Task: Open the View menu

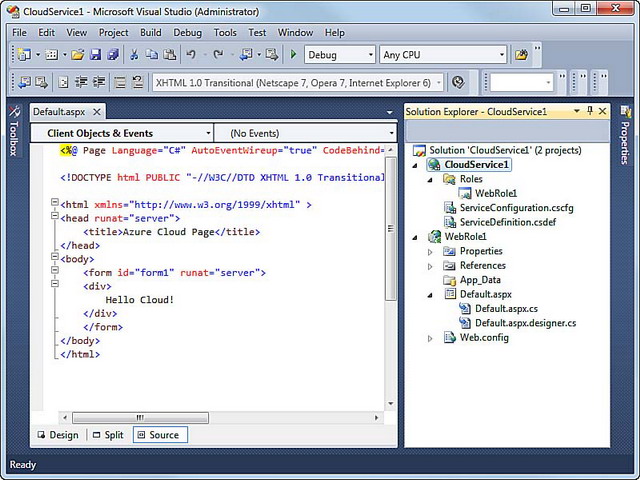Action: click(77, 33)
